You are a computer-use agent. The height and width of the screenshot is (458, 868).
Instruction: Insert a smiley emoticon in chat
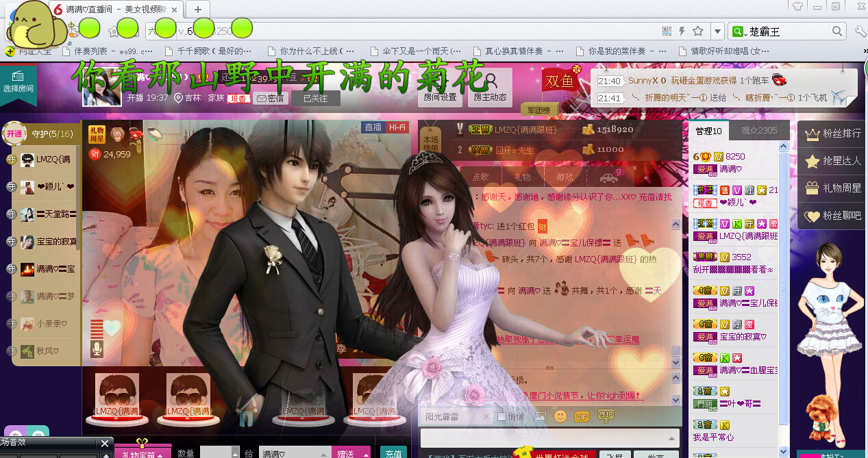click(x=560, y=416)
